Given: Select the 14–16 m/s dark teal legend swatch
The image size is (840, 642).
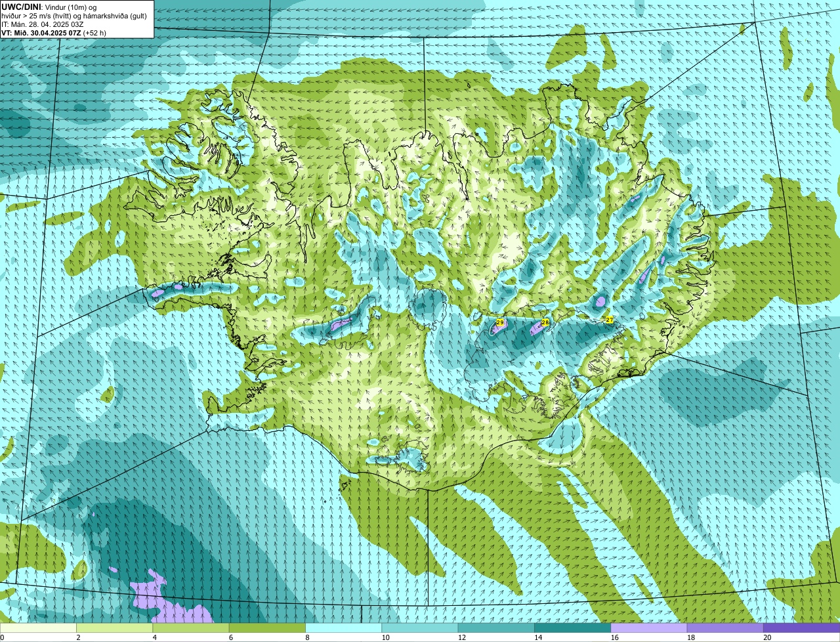Looking at the screenshot, I should (573, 628).
